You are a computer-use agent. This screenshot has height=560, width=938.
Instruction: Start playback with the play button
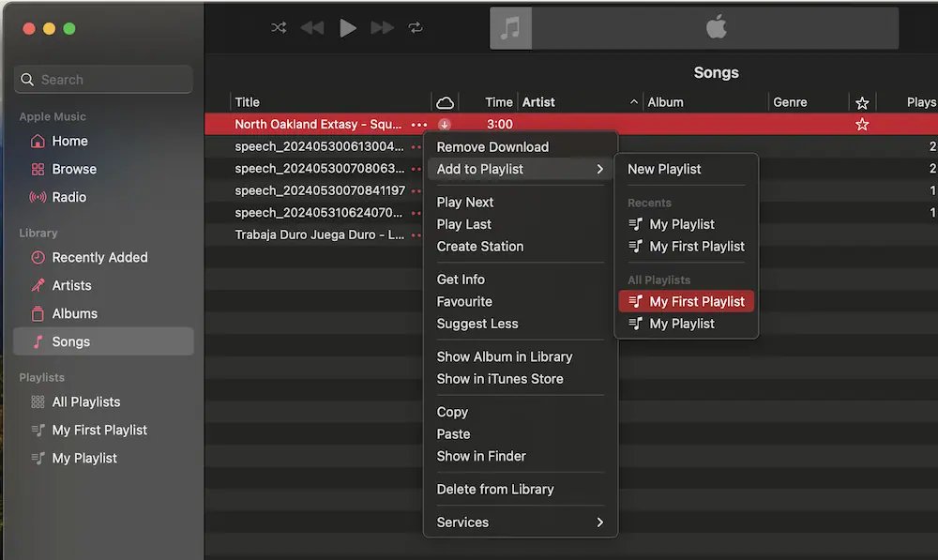pyautogui.click(x=348, y=27)
